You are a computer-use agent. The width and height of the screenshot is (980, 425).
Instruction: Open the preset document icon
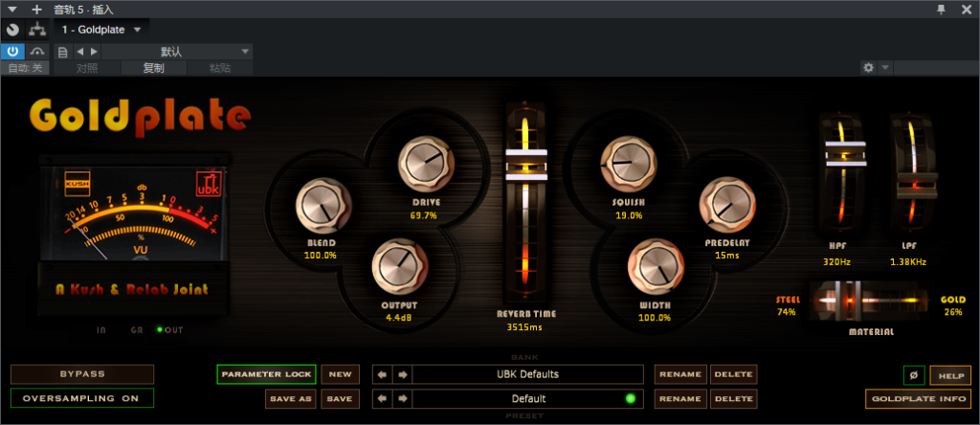pos(62,52)
